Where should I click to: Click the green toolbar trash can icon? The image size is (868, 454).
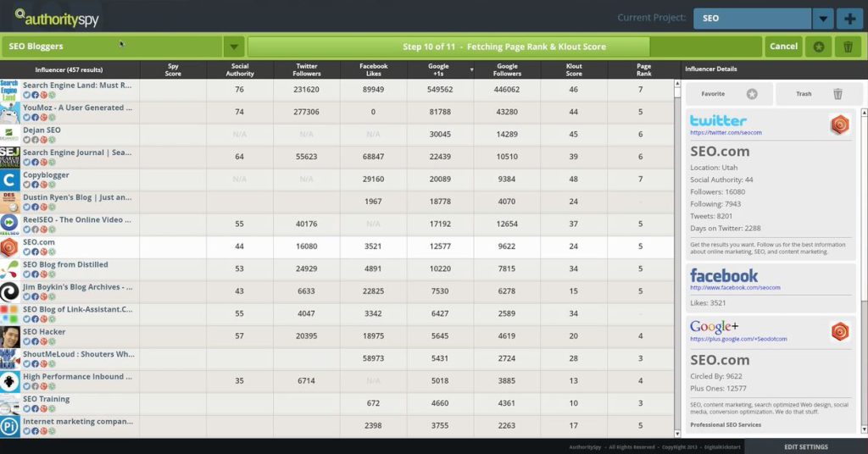point(848,47)
